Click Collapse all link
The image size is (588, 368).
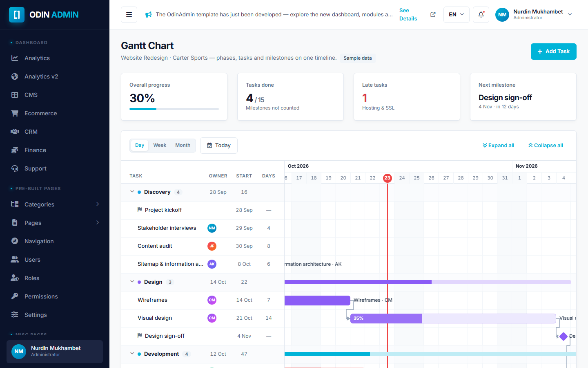tap(546, 146)
